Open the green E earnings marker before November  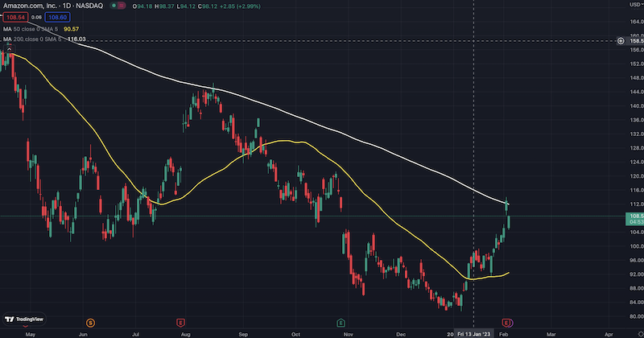pos(341,323)
